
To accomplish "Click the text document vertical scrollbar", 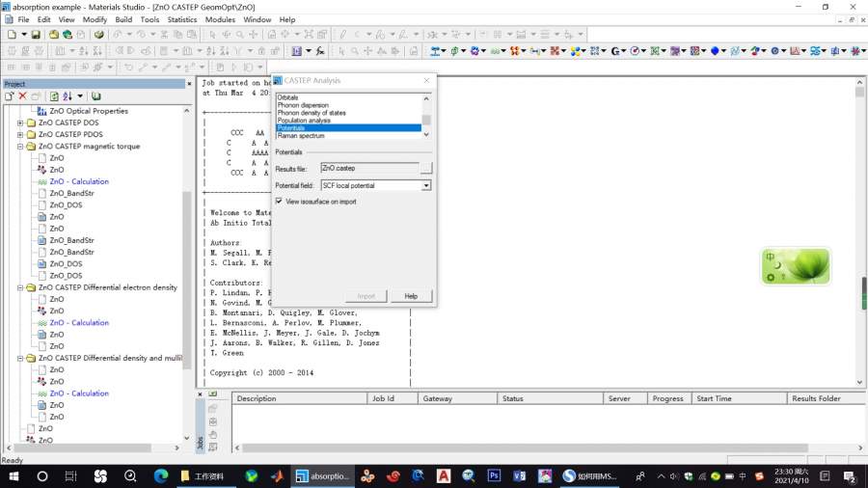I will (x=858, y=241).
